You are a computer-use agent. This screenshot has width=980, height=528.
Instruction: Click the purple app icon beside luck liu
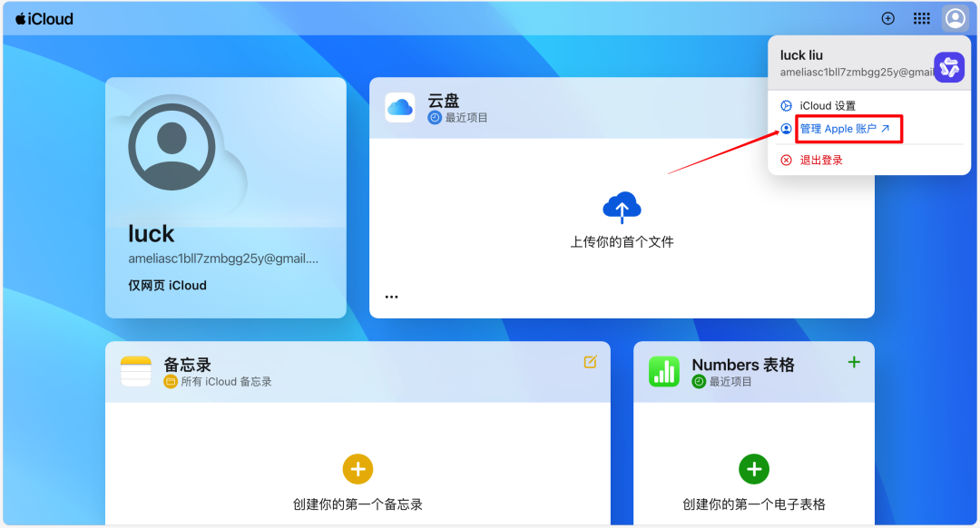click(x=949, y=67)
